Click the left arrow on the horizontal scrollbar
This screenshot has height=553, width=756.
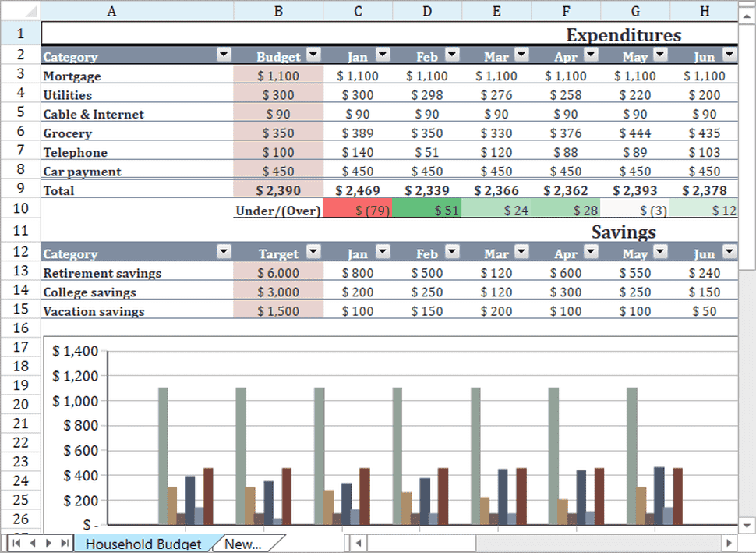(x=357, y=542)
